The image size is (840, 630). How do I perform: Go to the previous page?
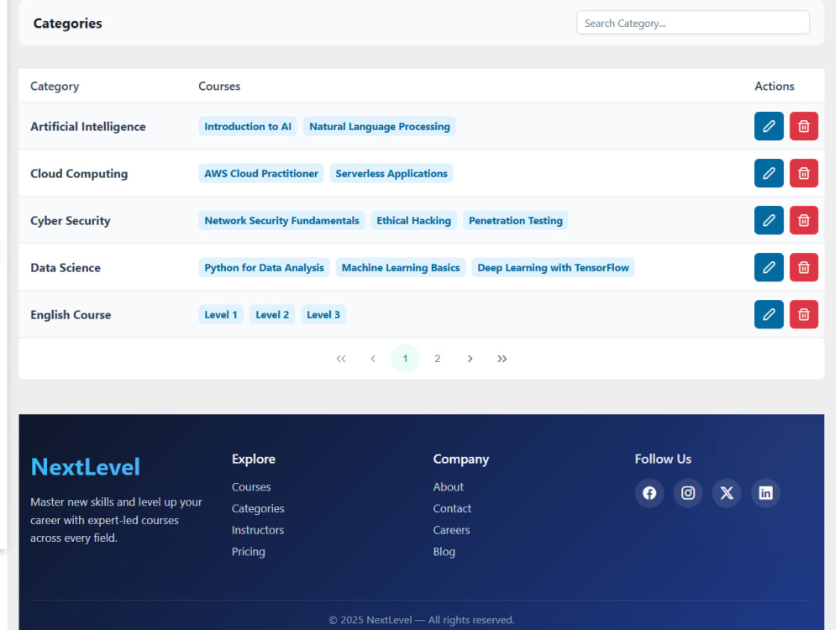tap(373, 359)
